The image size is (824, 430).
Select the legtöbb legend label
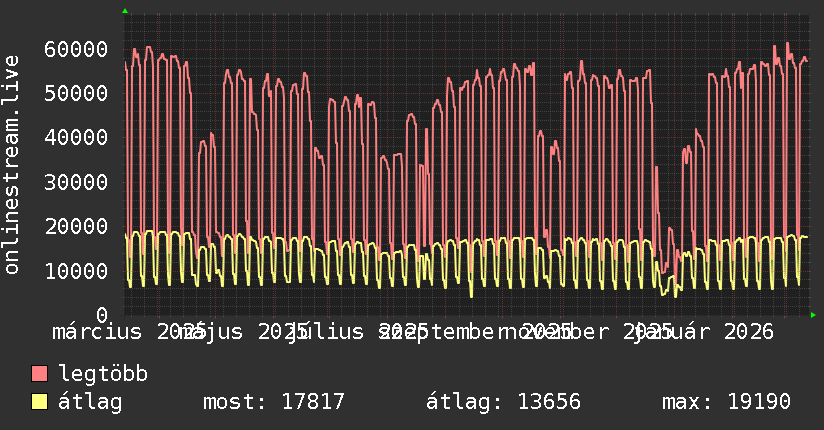click(103, 373)
